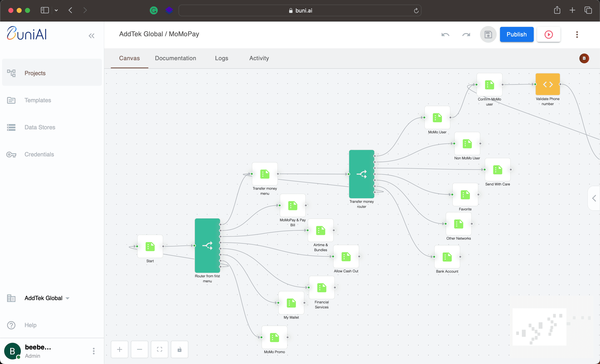This screenshot has width=600, height=364.
Task: Open the Logs tab
Action: click(x=221, y=58)
